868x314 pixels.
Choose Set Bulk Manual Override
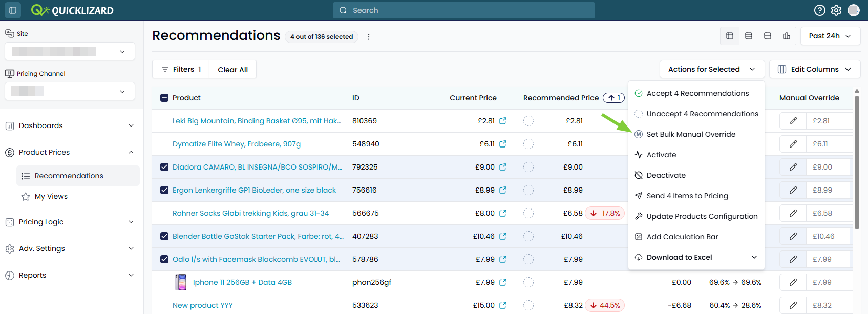tap(691, 134)
